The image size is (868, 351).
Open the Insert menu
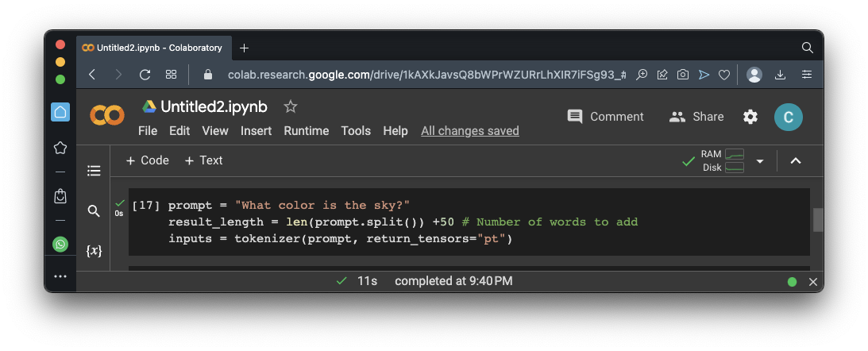tap(257, 131)
